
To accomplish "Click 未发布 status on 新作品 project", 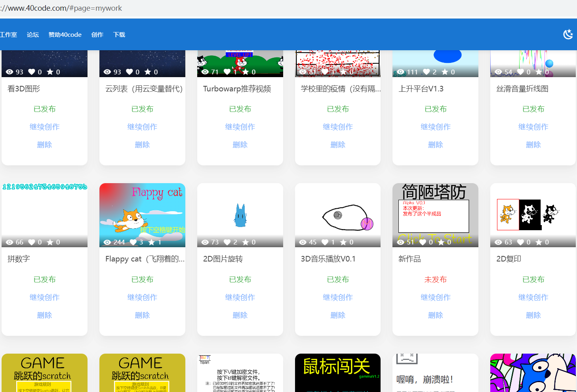I will (435, 279).
